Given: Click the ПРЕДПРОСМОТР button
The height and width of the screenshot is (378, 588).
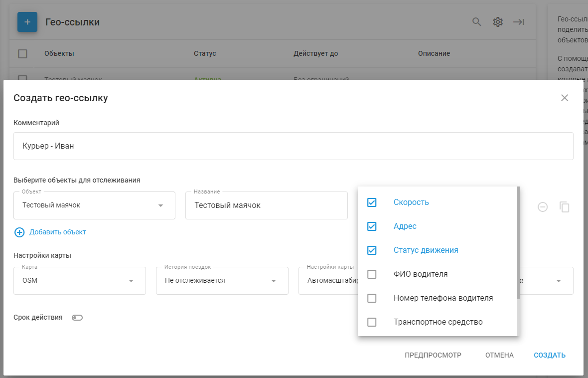Looking at the screenshot, I should (433, 356).
